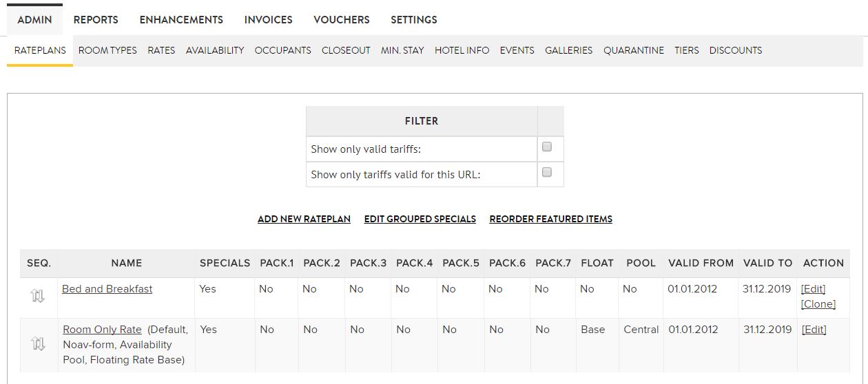Image resolution: width=868 pixels, height=384 pixels.
Task: Open the Vouchers tab
Action: (342, 20)
